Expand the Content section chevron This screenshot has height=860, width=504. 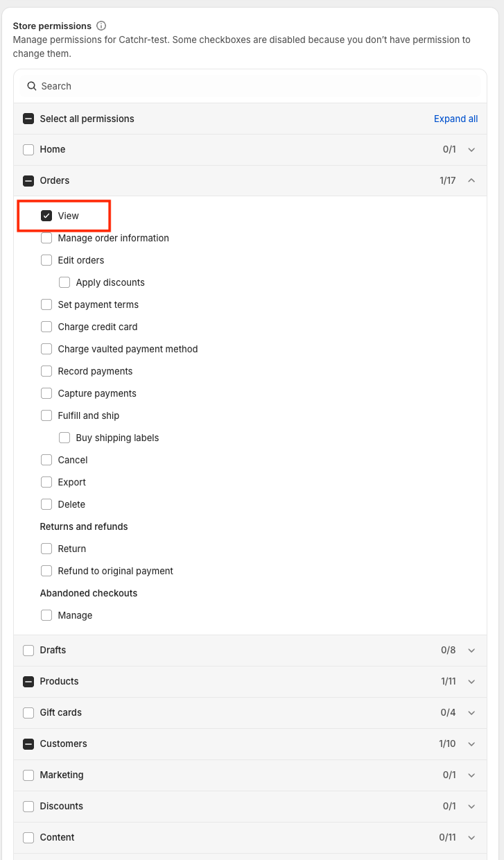pyautogui.click(x=471, y=837)
